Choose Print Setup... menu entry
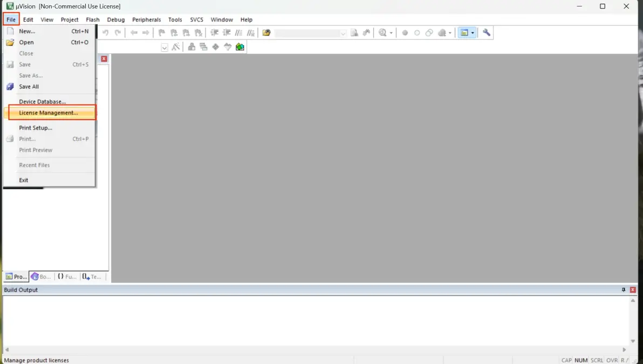 click(x=49, y=128)
